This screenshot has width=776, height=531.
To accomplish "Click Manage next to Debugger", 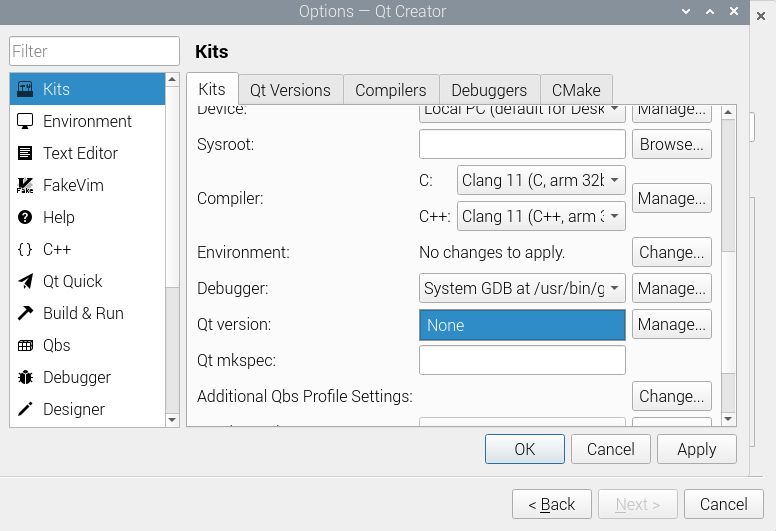I will pyautogui.click(x=672, y=288).
